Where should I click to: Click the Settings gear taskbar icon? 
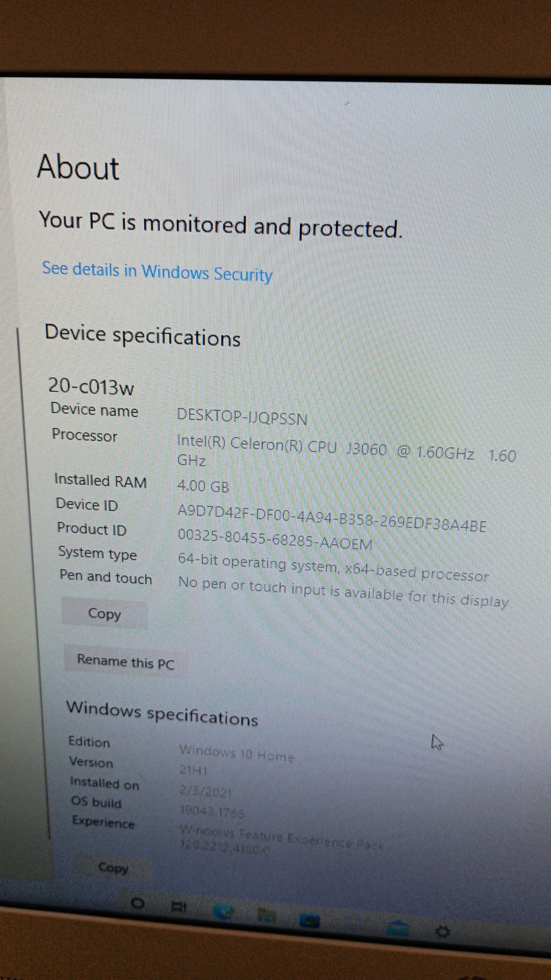443,932
